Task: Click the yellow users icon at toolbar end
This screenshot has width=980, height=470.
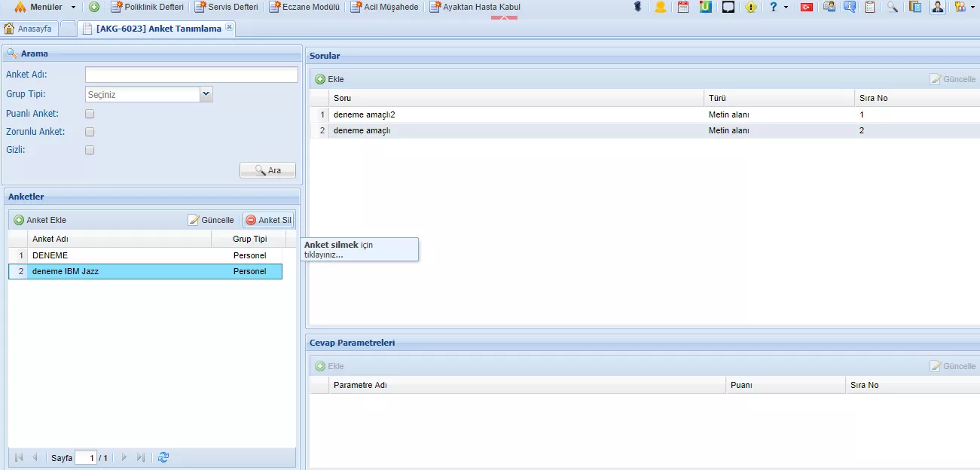Action: [x=959, y=7]
